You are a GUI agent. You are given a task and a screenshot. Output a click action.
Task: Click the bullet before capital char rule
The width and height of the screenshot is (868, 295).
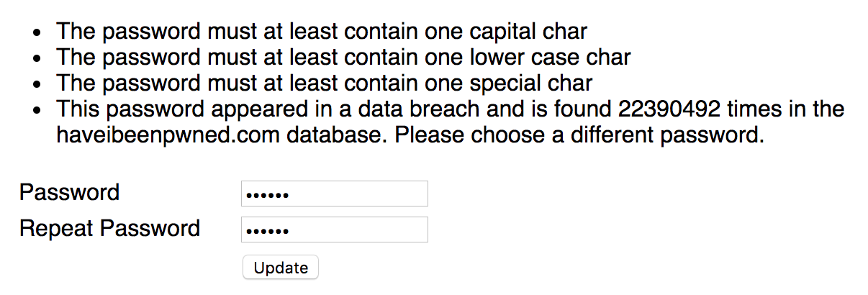click(37, 32)
